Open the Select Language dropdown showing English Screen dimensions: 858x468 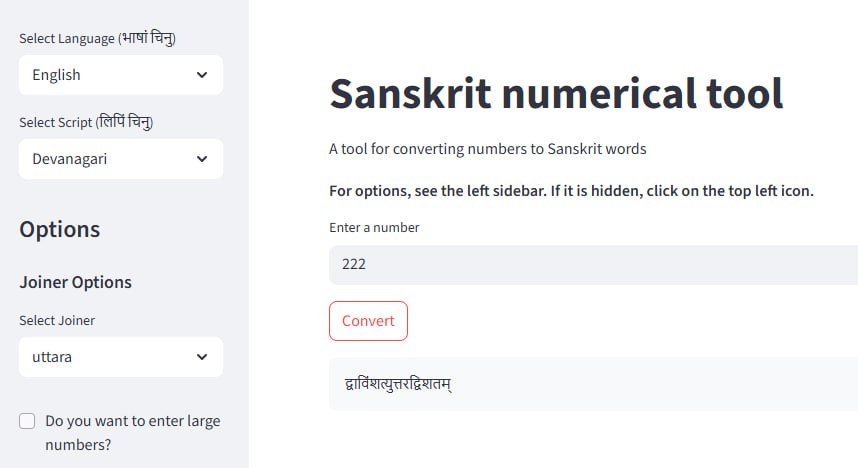(110, 75)
